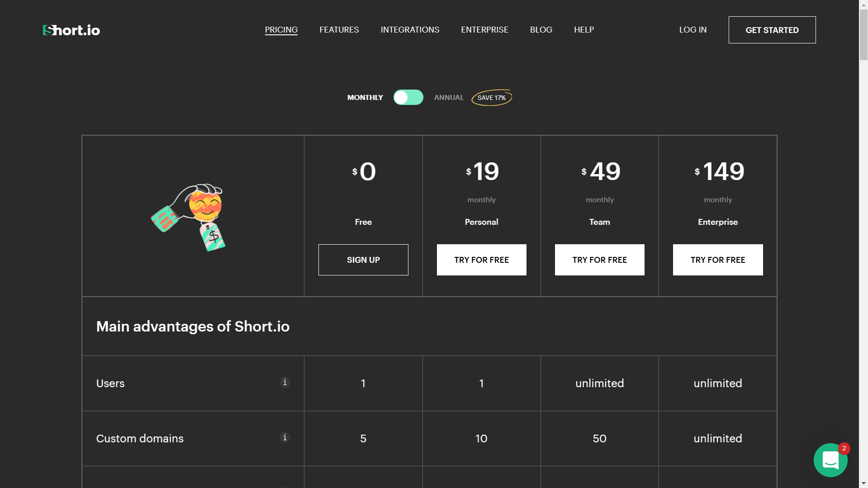The height and width of the screenshot is (488, 868).
Task: Select the Annual billing label
Action: coord(449,98)
